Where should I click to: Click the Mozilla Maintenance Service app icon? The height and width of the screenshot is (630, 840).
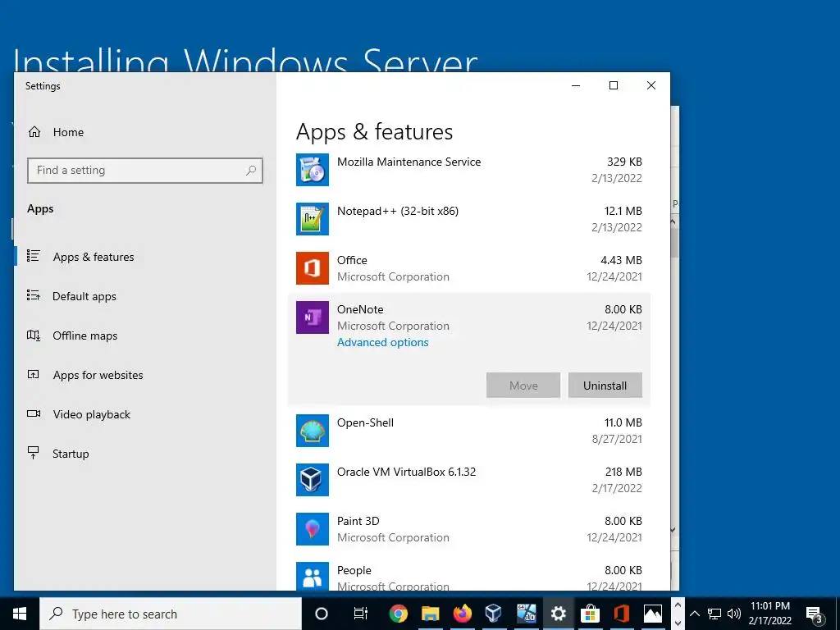313,170
